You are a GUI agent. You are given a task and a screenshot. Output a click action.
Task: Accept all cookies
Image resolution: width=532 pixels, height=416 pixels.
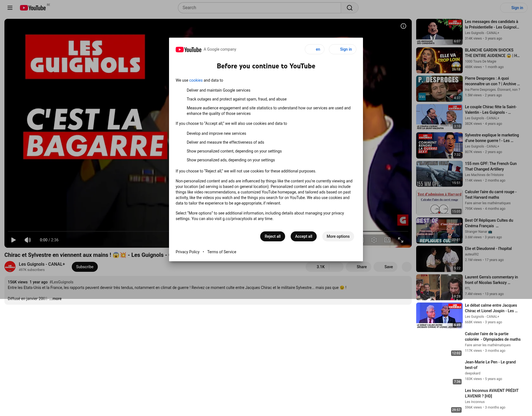click(x=303, y=236)
